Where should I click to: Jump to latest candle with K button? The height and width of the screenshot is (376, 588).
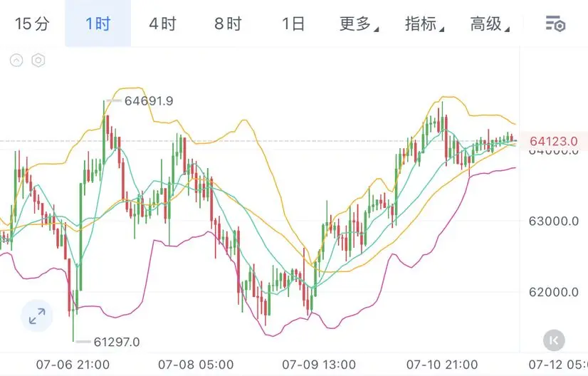554,340
